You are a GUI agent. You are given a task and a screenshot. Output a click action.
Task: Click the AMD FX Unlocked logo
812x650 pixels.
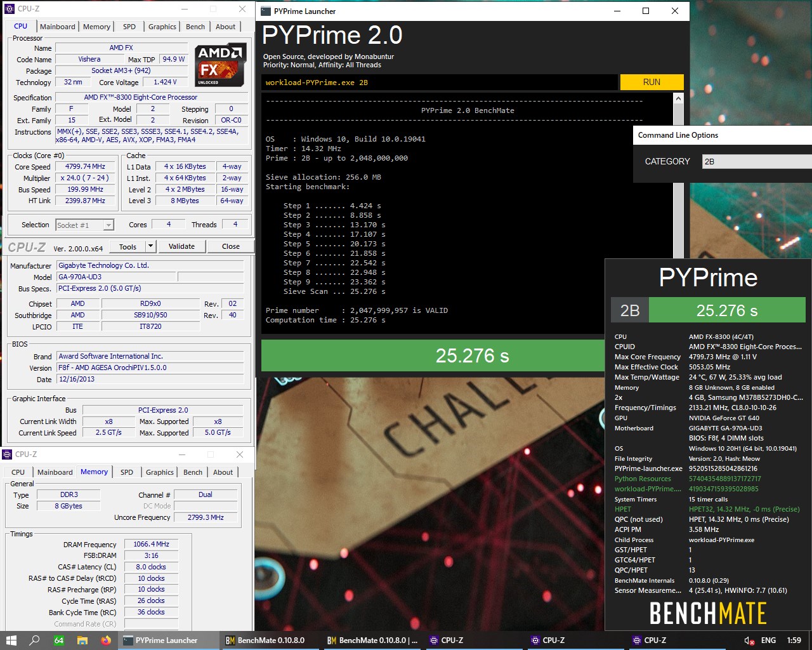pos(220,65)
